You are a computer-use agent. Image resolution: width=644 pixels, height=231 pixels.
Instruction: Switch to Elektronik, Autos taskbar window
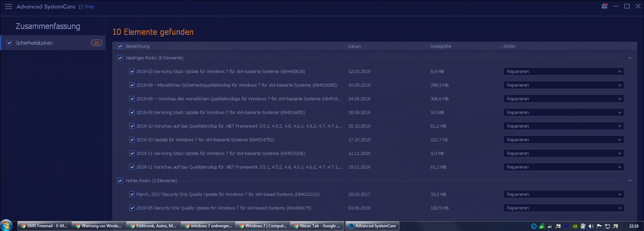coord(153,226)
